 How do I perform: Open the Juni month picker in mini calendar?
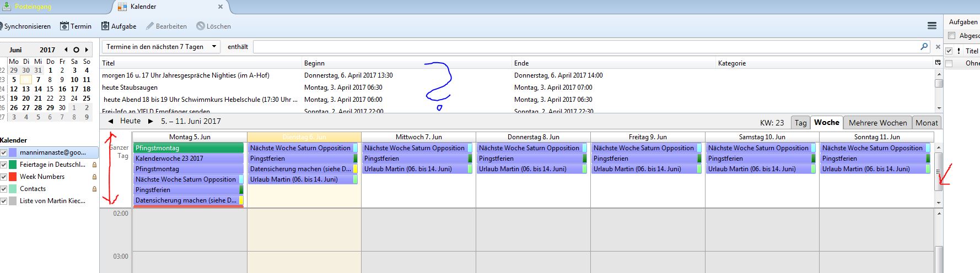(15, 50)
